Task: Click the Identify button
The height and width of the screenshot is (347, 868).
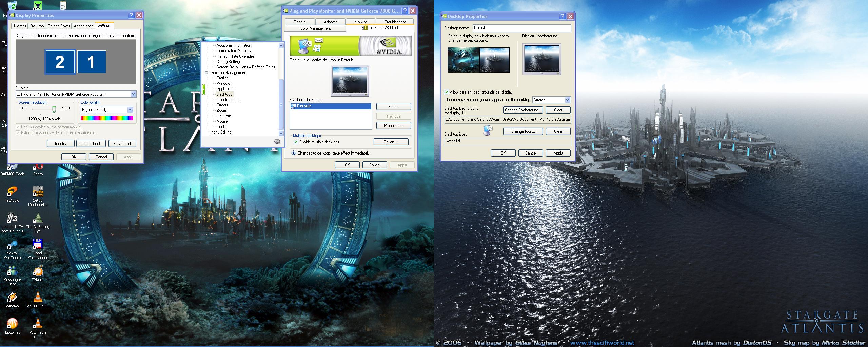Action: point(61,144)
